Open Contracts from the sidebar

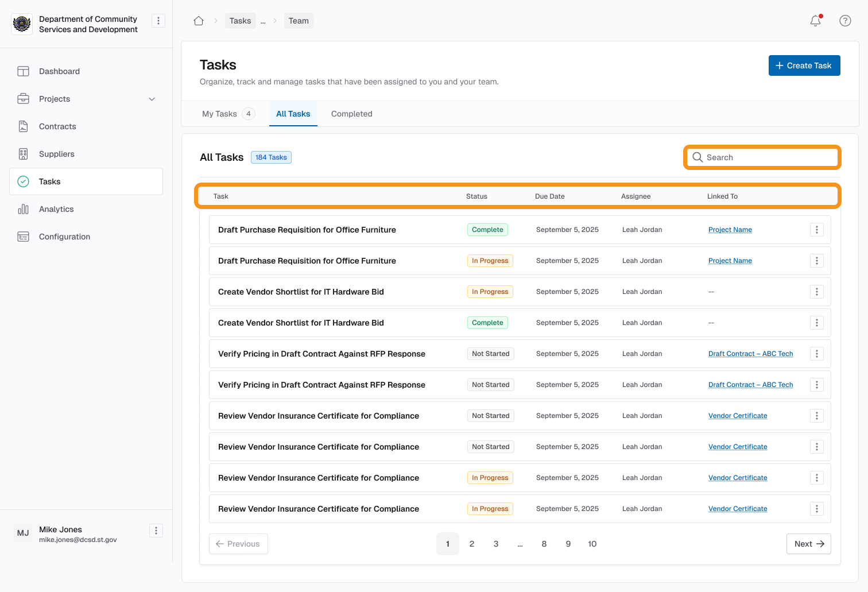pos(57,126)
